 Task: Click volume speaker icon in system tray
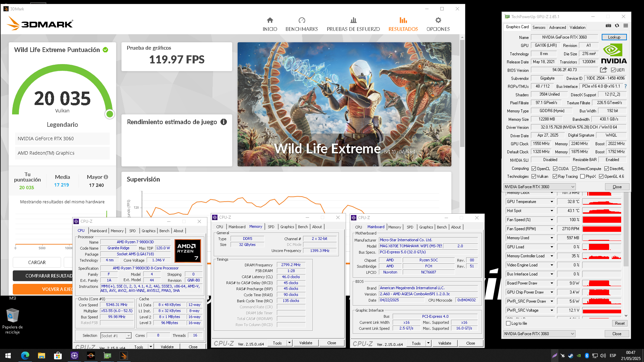(603, 356)
